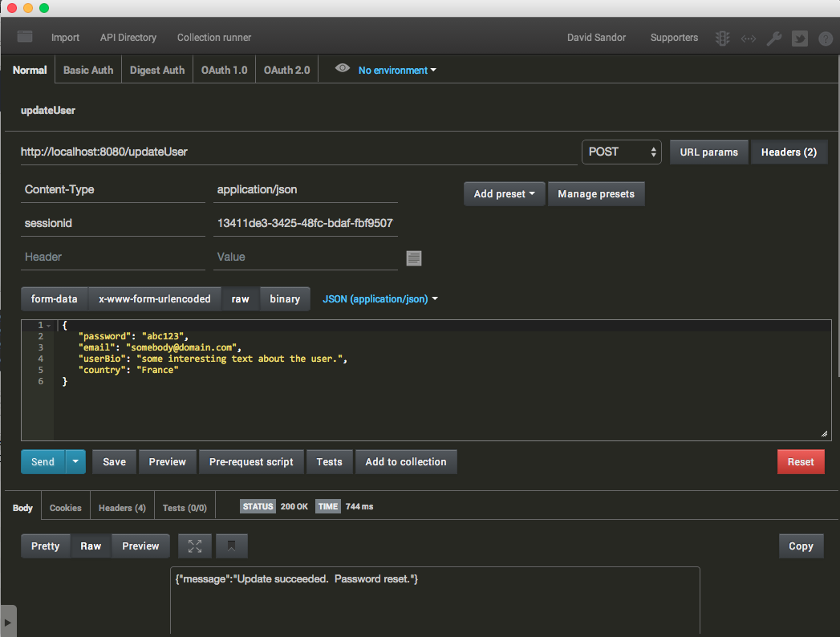The height and width of the screenshot is (637, 840).
Task: Open the Add preset dropdown
Action: click(504, 194)
